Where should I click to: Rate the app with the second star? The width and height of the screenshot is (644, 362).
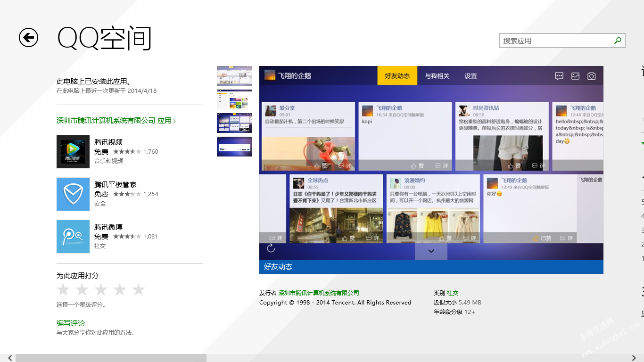click(x=82, y=289)
